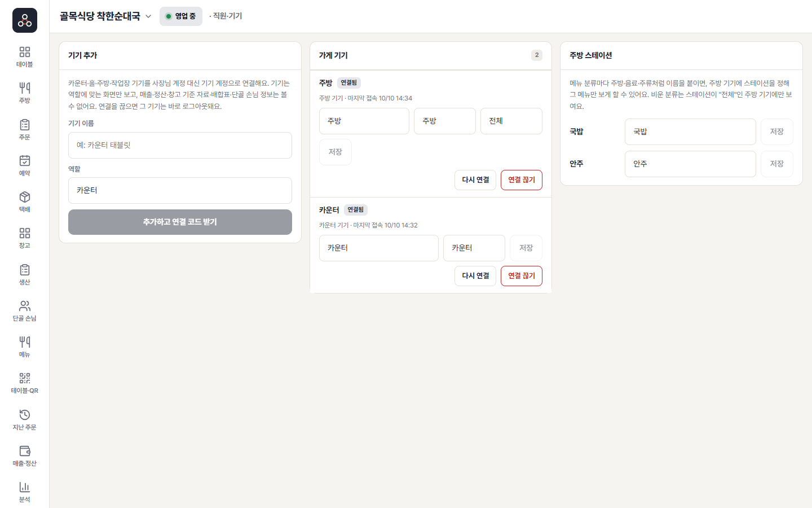Open 매출·정산 wallet icon

pos(25,456)
